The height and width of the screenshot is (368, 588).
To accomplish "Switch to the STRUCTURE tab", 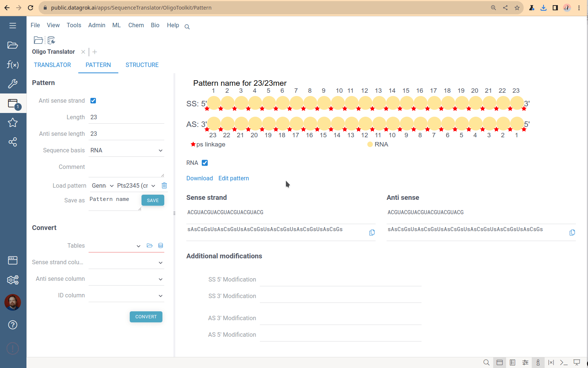I will click(x=142, y=65).
